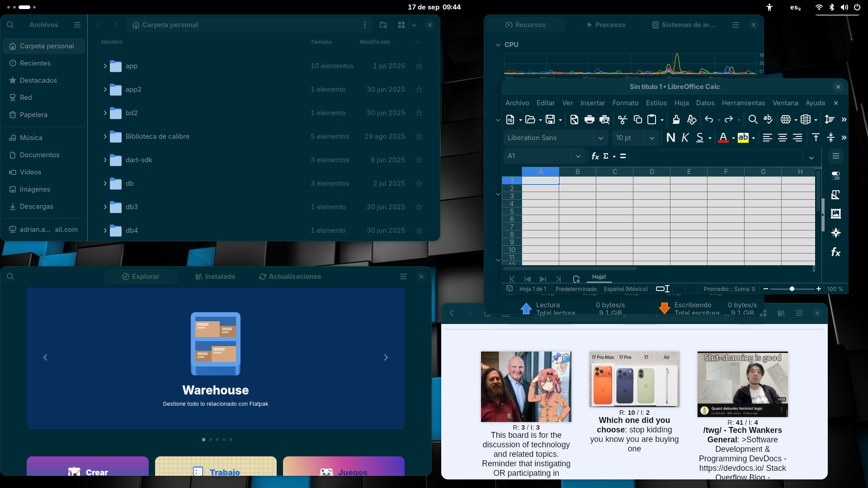Click the New document icon in Calc
868x488 pixels.
point(510,120)
